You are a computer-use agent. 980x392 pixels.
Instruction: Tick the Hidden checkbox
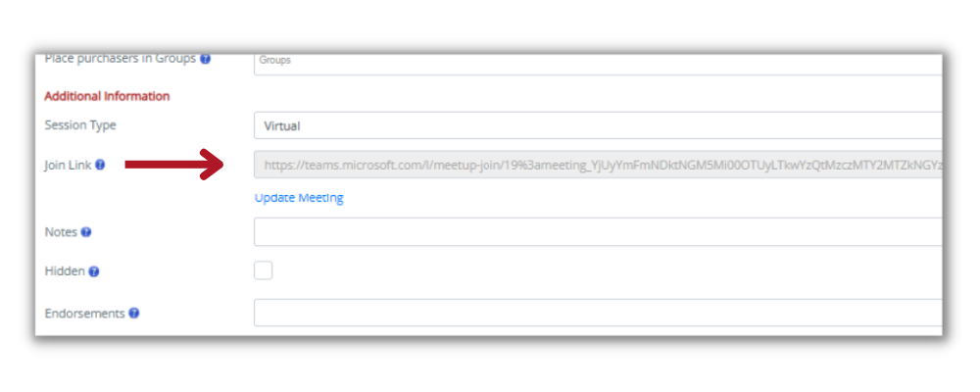[x=263, y=270]
